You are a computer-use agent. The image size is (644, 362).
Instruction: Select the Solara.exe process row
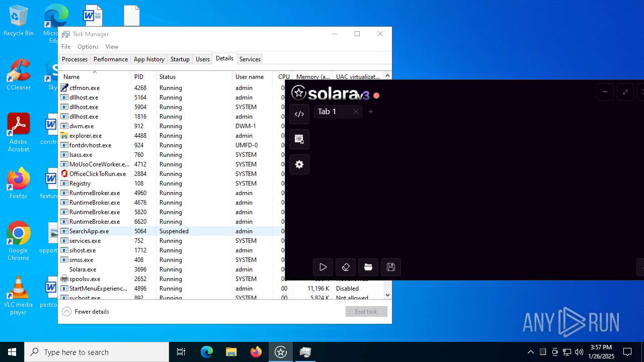click(x=172, y=269)
